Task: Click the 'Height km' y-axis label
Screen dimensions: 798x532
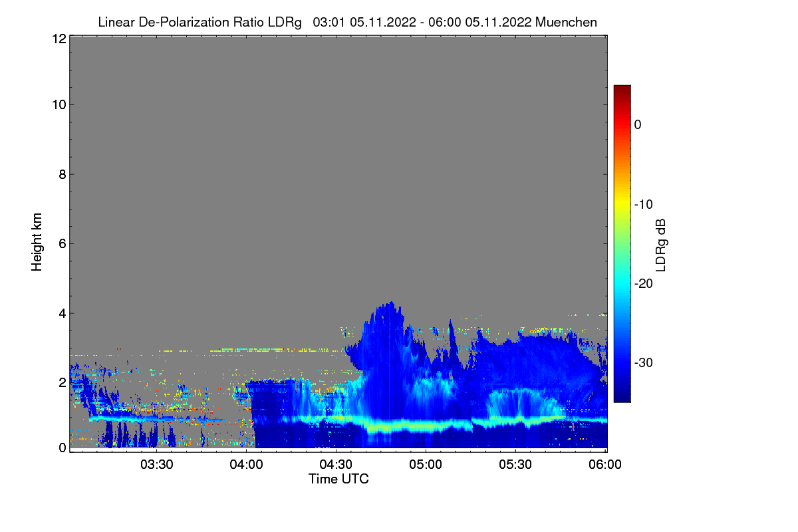Action: point(37,242)
